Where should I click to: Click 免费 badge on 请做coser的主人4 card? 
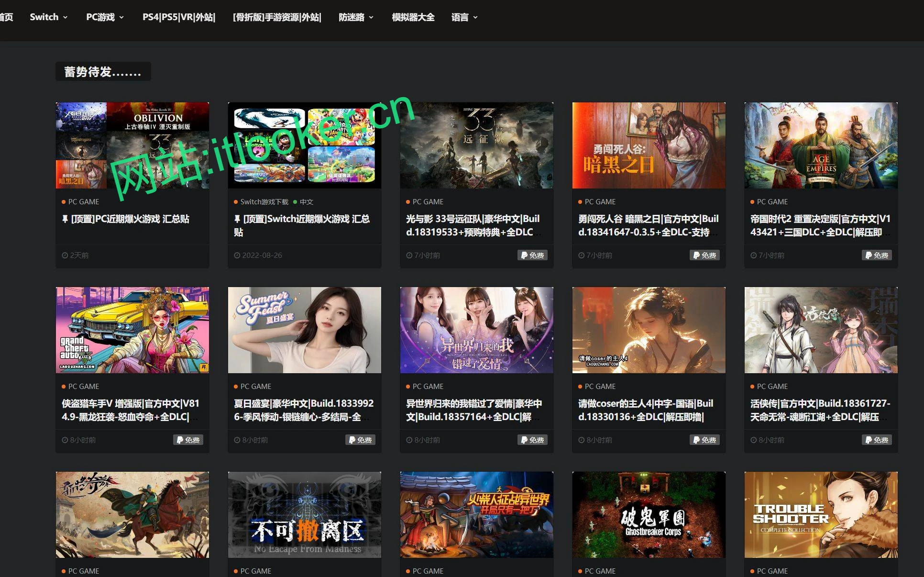tap(704, 440)
